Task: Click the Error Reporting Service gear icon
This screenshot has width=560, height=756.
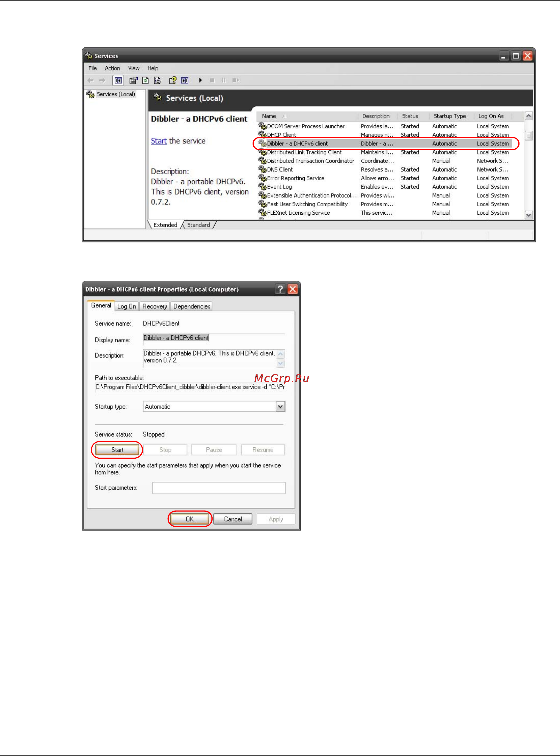Action: click(x=262, y=178)
